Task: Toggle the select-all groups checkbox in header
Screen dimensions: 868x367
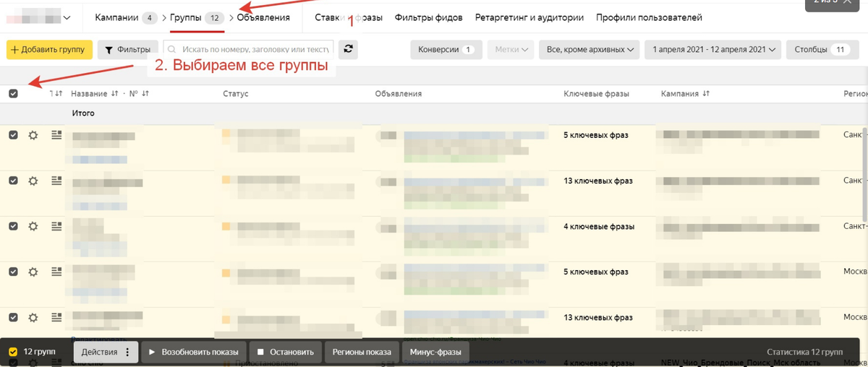Action: coord(13,93)
